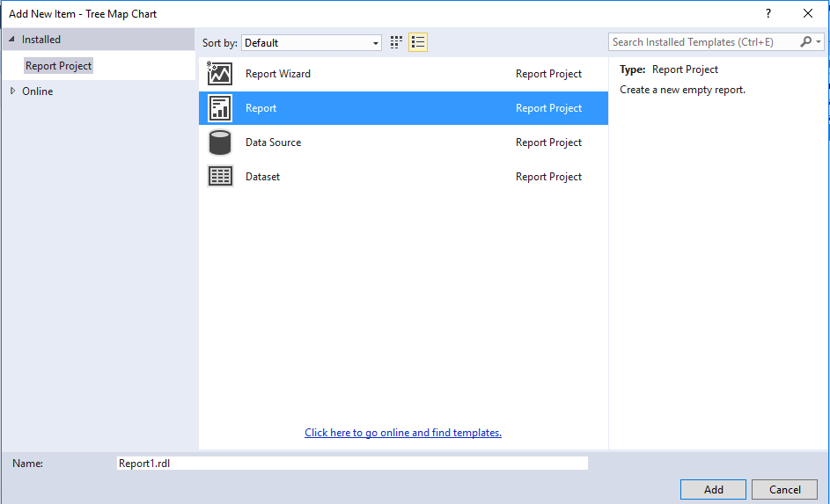The width and height of the screenshot is (830, 504).
Task: Click 'Create a new empty report' description
Action: tap(682, 90)
